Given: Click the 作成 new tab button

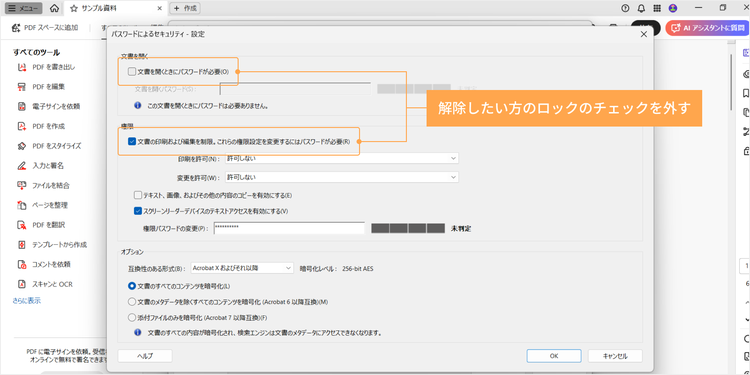Looking at the screenshot, I should tap(185, 8).
